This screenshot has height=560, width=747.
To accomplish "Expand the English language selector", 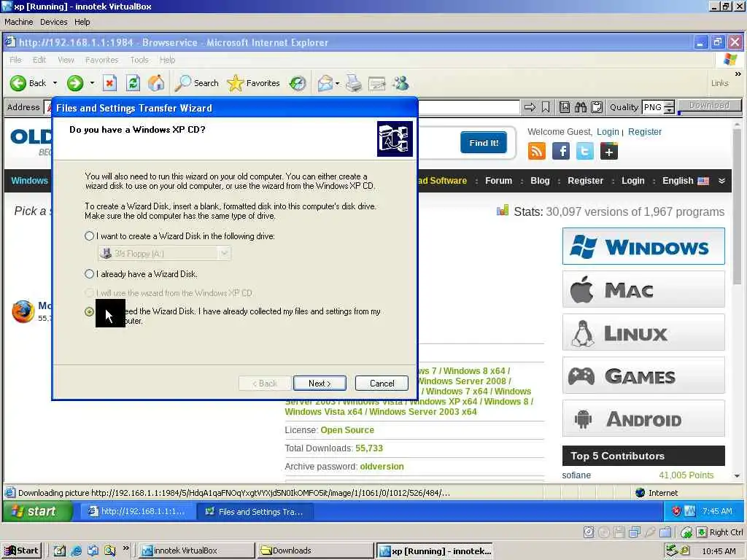I will [685, 181].
